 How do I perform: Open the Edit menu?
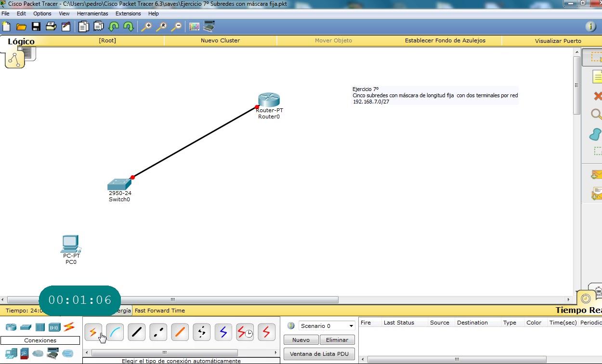click(x=21, y=13)
